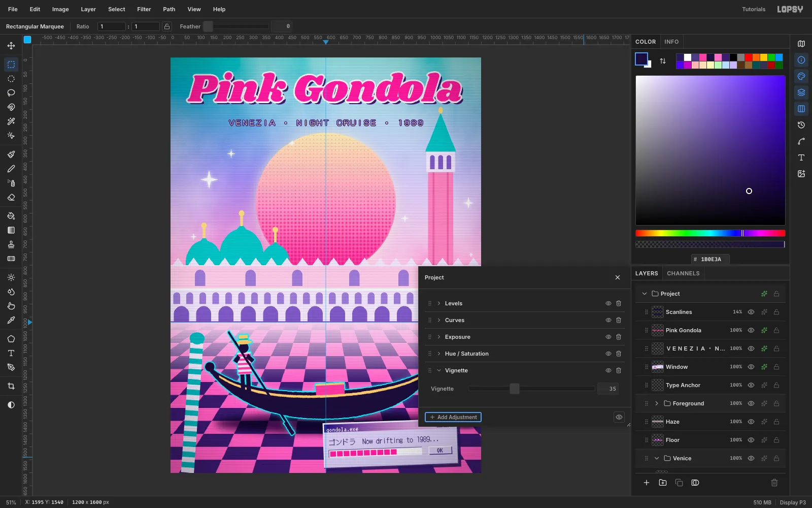Select the Brush tool
This screenshot has height=508, width=812.
coord(11,154)
